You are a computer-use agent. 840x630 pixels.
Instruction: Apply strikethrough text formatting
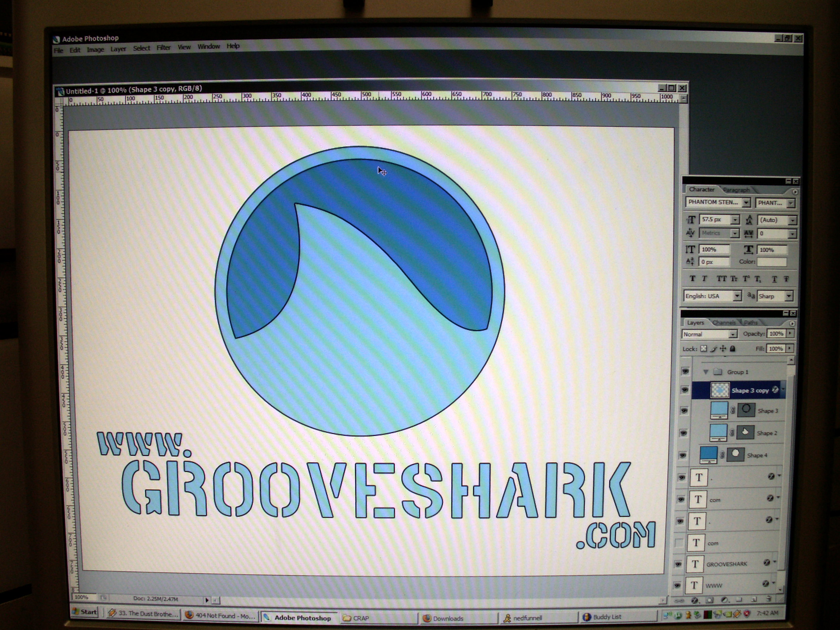coord(785,278)
